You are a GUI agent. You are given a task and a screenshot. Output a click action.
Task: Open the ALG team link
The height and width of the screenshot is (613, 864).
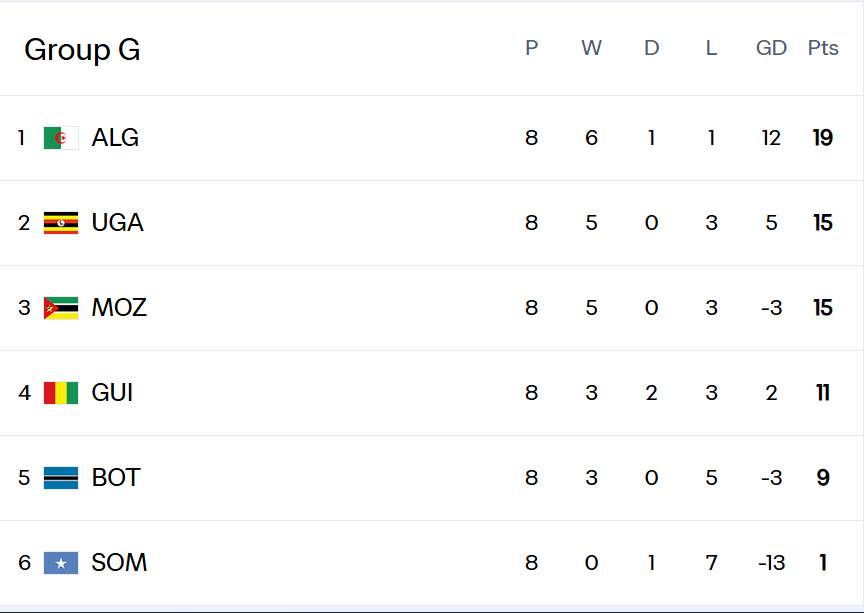pos(115,138)
